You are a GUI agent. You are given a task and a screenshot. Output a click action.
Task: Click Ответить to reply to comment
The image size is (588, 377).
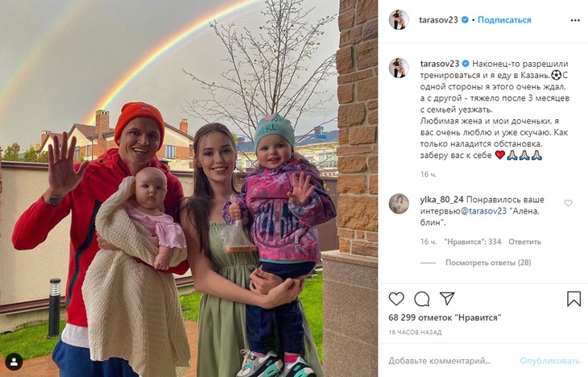click(524, 242)
